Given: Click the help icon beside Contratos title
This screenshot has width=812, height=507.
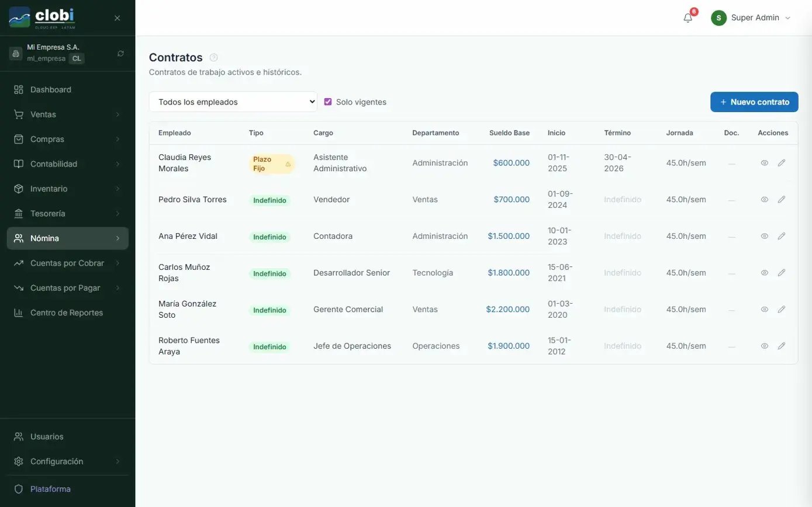Looking at the screenshot, I should [213, 57].
